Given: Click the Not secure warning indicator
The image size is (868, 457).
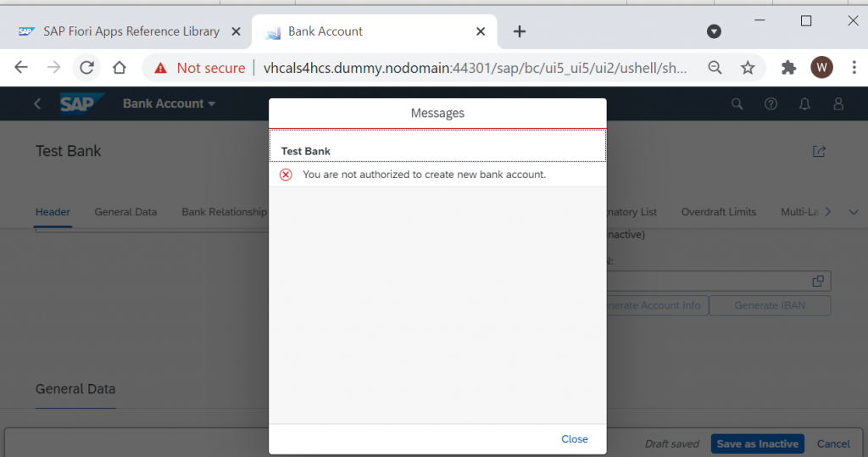Looking at the screenshot, I should point(200,68).
